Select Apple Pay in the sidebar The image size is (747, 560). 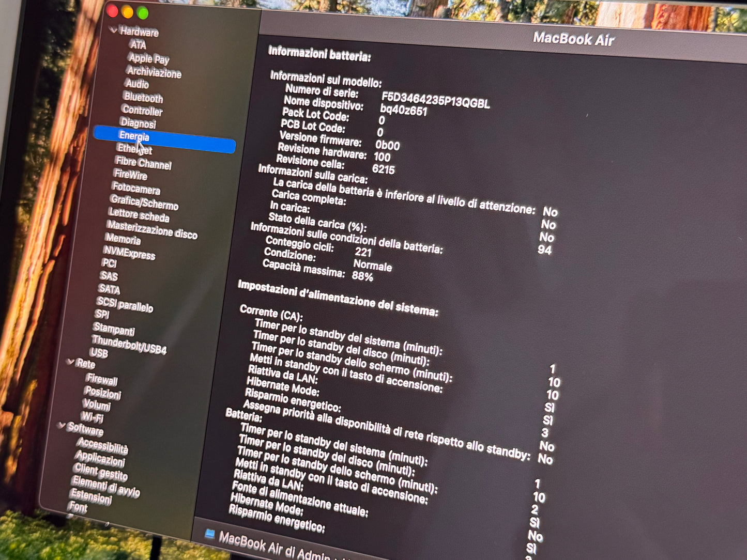[149, 58]
